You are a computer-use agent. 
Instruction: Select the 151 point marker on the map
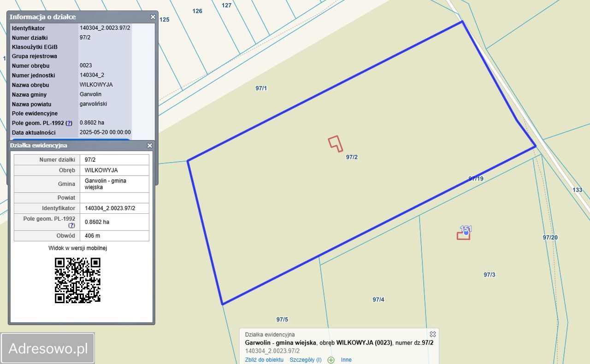pyautogui.click(x=466, y=233)
